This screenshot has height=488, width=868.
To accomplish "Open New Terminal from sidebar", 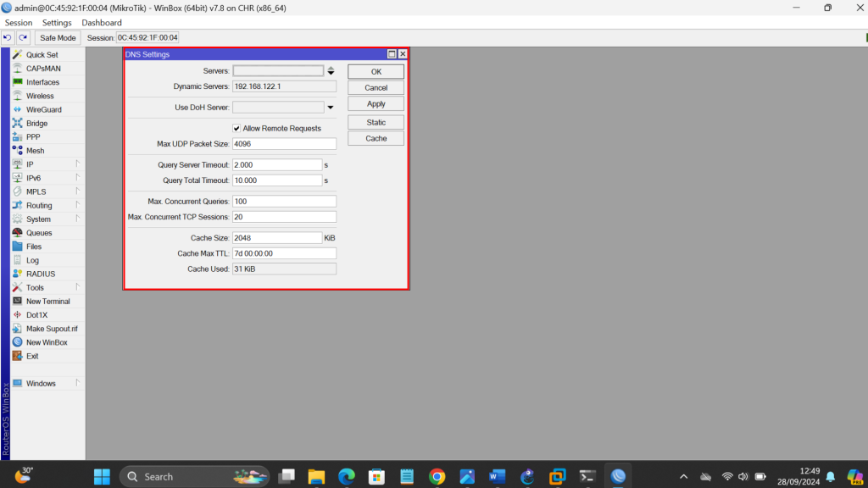I will click(18, 302).
